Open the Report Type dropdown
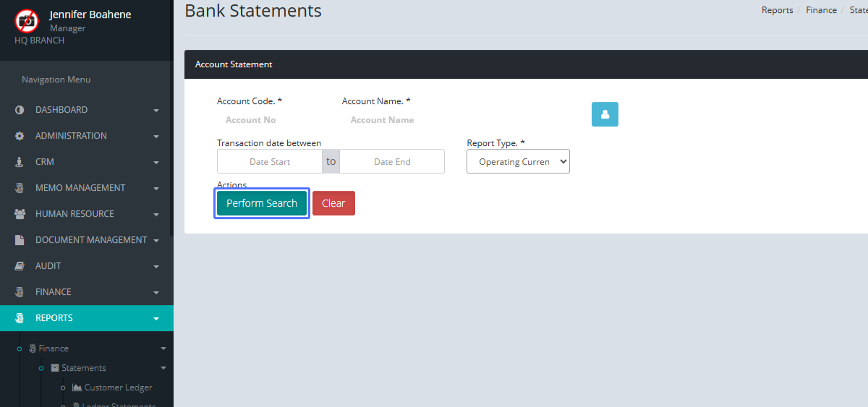Screen dimensions: 868x407 pos(518,162)
